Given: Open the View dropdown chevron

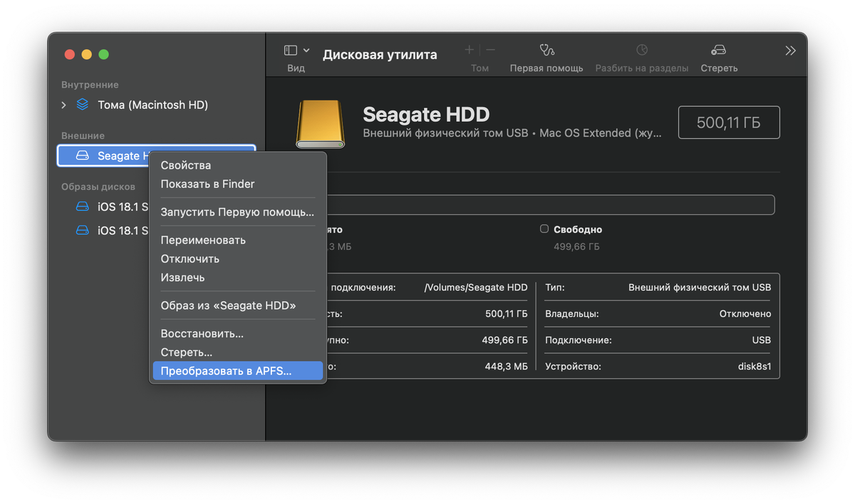Looking at the screenshot, I should click(x=306, y=51).
